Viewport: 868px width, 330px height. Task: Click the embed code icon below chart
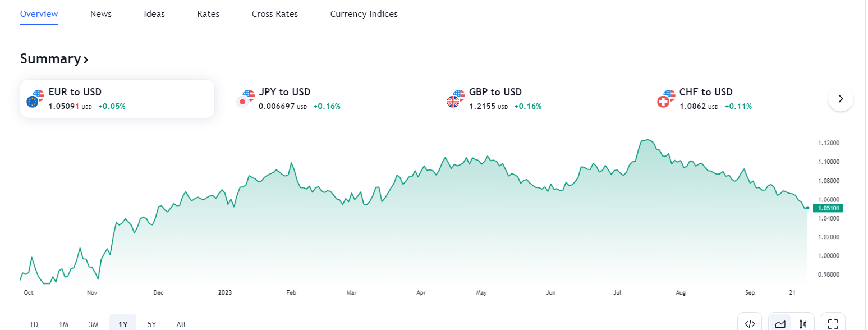click(x=749, y=323)
